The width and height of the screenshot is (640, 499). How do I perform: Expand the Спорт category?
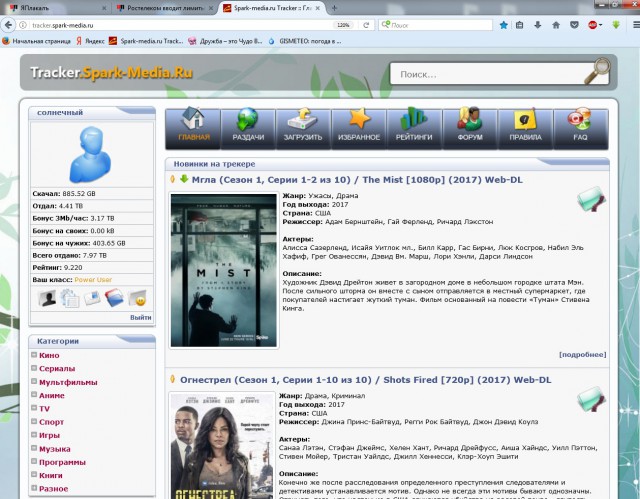(x=34, y=421)
